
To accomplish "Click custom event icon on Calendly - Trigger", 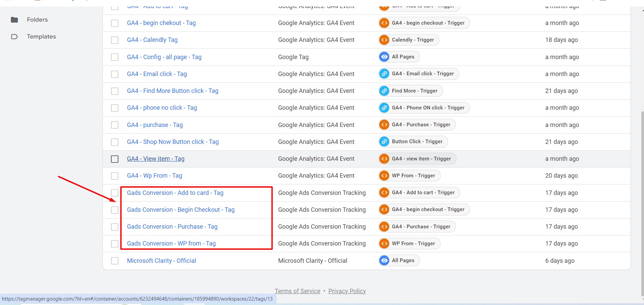I will pos(384,40).
